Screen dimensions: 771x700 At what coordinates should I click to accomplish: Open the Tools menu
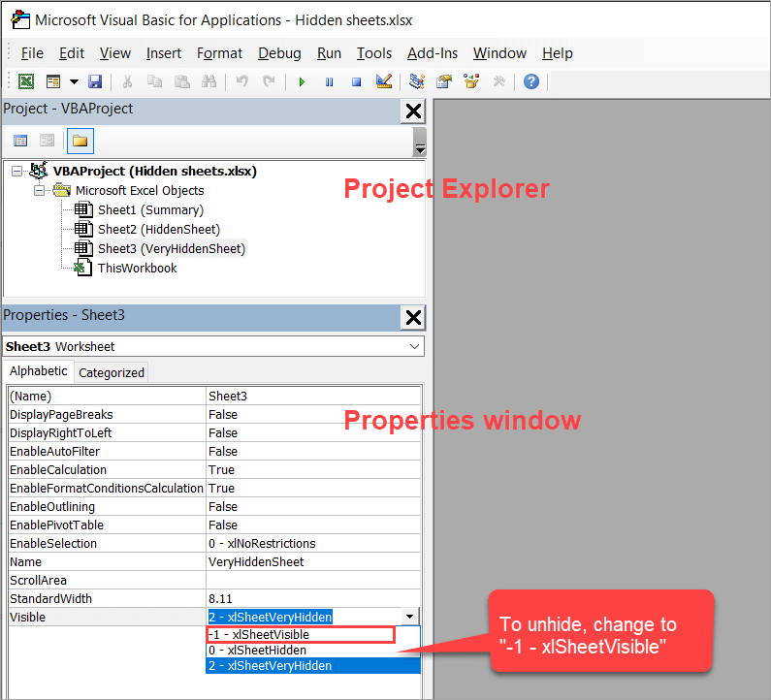(374, 53)
